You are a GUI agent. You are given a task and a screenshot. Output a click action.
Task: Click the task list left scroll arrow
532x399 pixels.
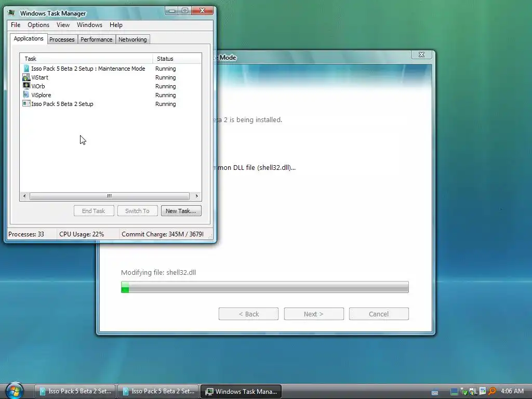point(24,196)
